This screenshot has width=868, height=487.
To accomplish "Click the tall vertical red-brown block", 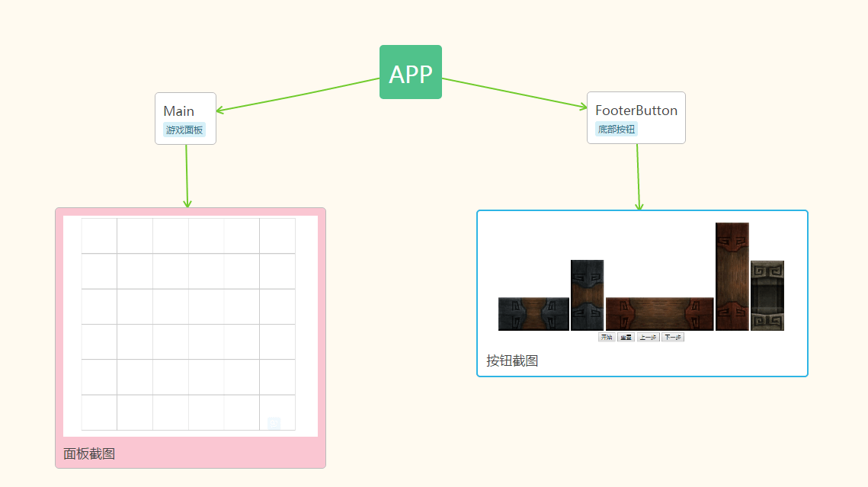I will tap(732, 277).
